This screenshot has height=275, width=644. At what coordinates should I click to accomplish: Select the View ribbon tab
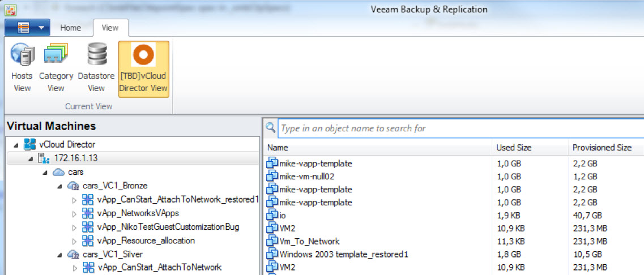click(x=110, y=28)
